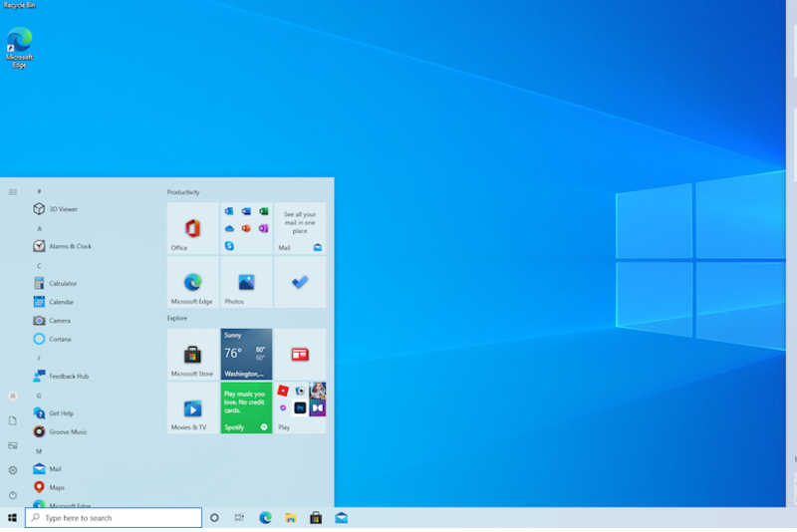797x532 pixels.
Task: Open the Play folder tile
Action: pyautogui.click(x=300, y=408)
